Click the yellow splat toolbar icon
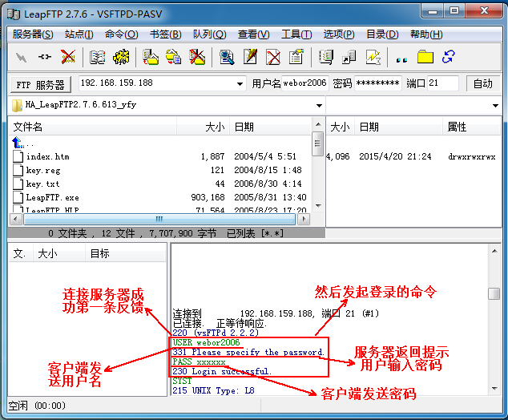508x420 pixels. [121, 57]
